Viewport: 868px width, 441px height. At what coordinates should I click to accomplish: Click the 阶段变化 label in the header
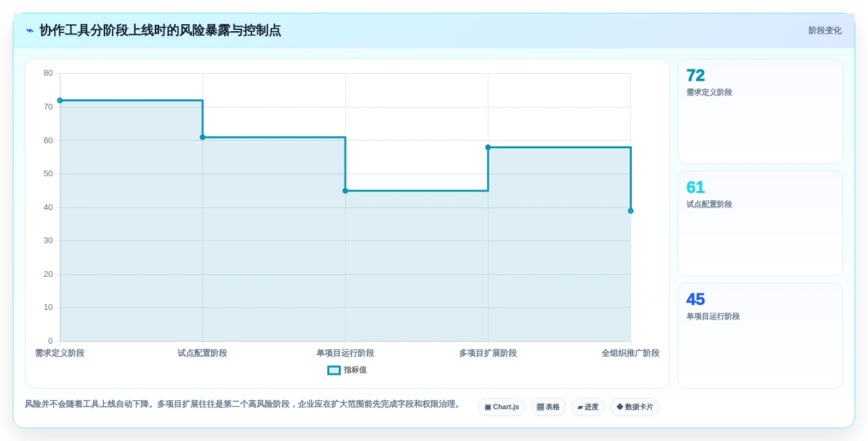(825, 31)
